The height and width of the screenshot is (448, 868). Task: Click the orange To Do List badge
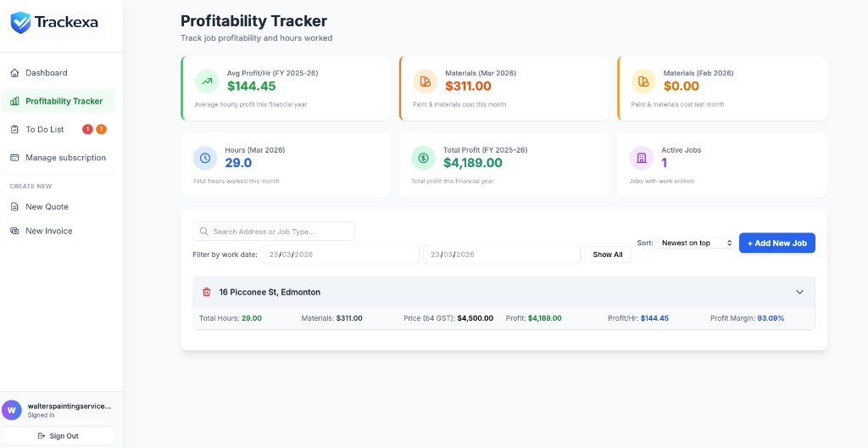[x=102, y=129]
